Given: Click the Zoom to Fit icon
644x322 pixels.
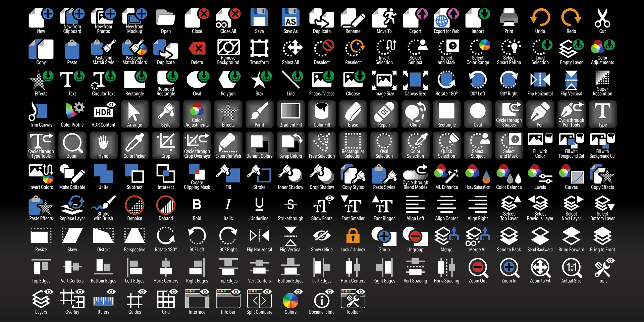Looking at the screenshot, I should 540,268.
